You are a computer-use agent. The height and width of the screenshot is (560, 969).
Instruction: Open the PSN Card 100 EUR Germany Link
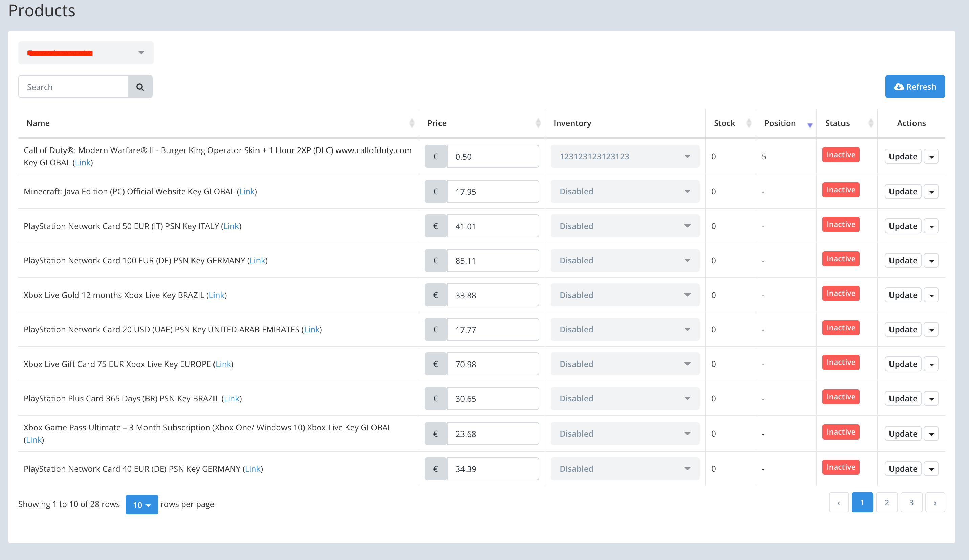pos(257,261)
